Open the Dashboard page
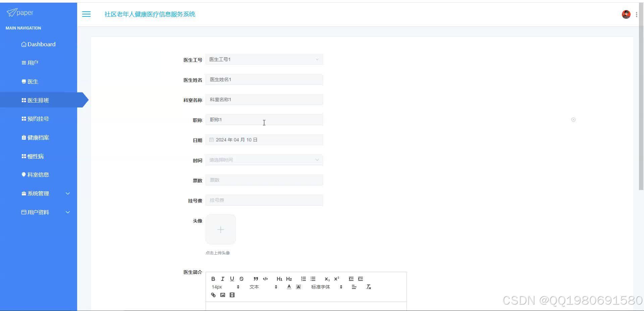 point(39,44)
